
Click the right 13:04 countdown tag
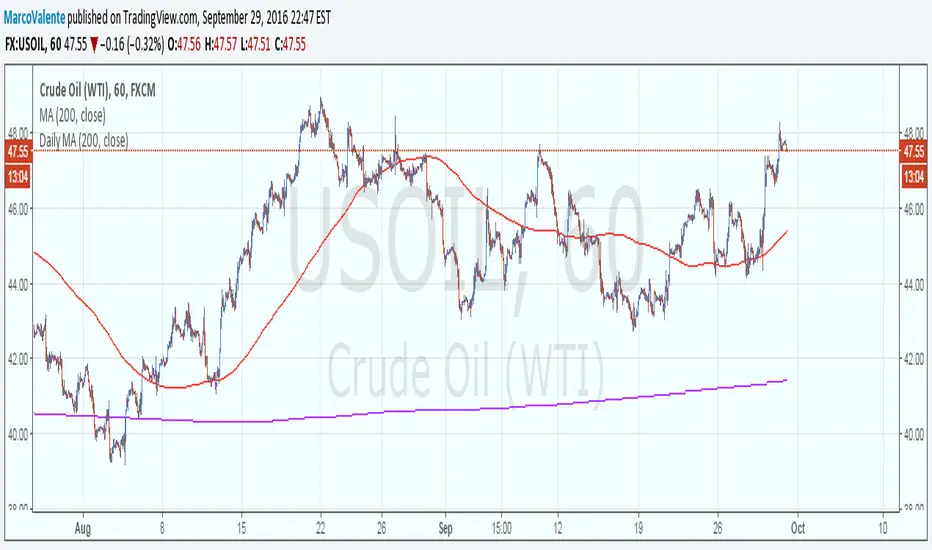click(x=914, y=177)
